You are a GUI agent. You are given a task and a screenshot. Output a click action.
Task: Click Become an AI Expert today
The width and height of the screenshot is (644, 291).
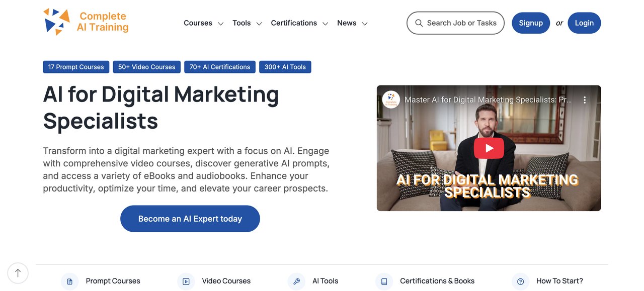pos(190,219)
